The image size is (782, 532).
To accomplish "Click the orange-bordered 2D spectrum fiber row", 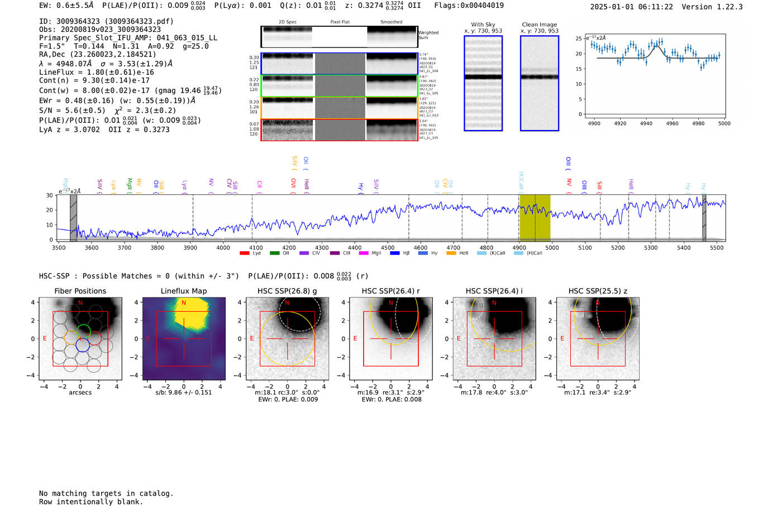I will [340, 108].
